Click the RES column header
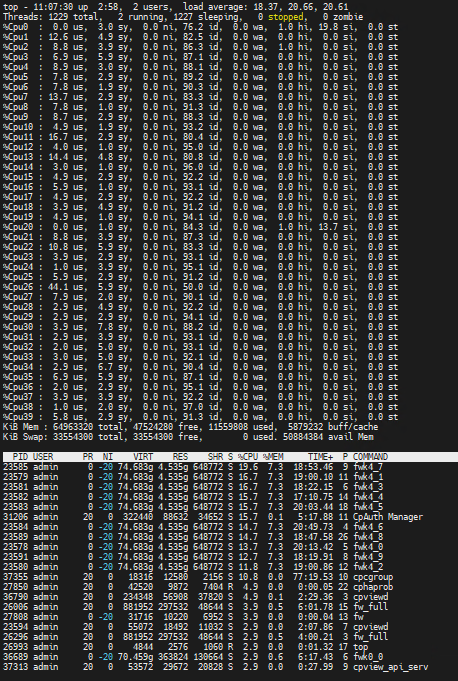The image size is (458, 681). [180, 456]
